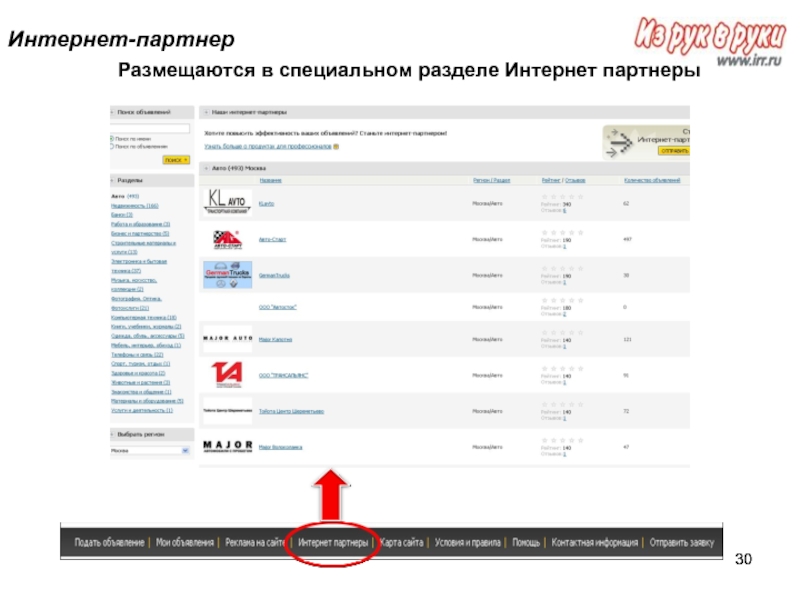Click the yellow Отправить button in banner
This screenshot has height=600, width=800.
[673, 151]
